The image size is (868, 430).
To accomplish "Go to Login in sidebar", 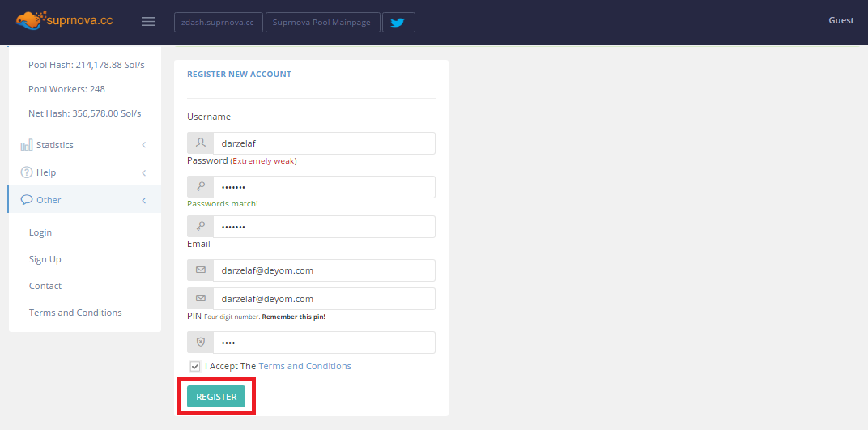I will [x=40, y=232].
